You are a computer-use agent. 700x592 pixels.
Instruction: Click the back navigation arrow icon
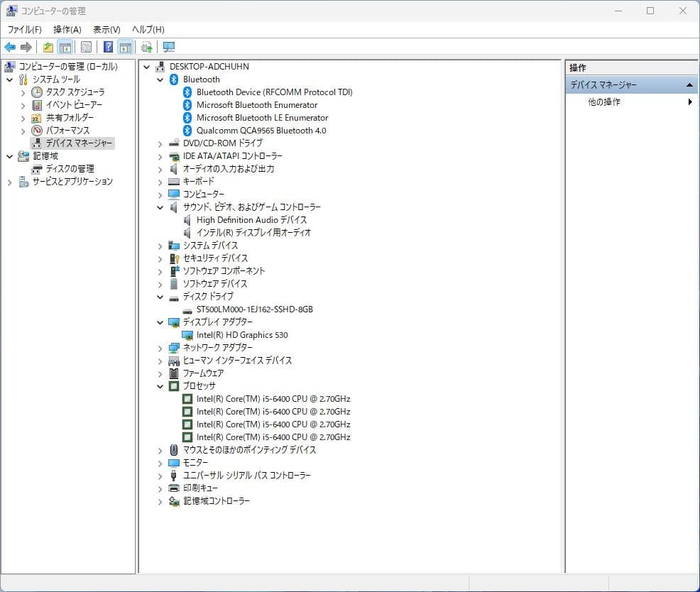click(10, 47)
